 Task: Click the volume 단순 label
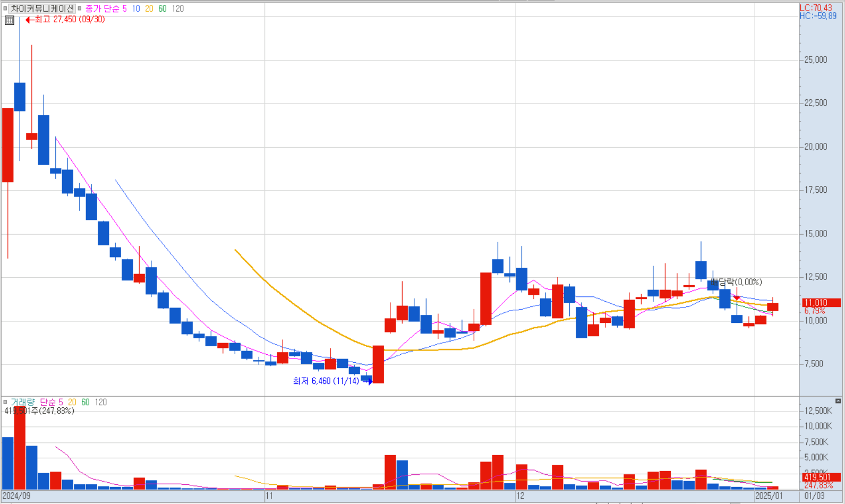48,402
